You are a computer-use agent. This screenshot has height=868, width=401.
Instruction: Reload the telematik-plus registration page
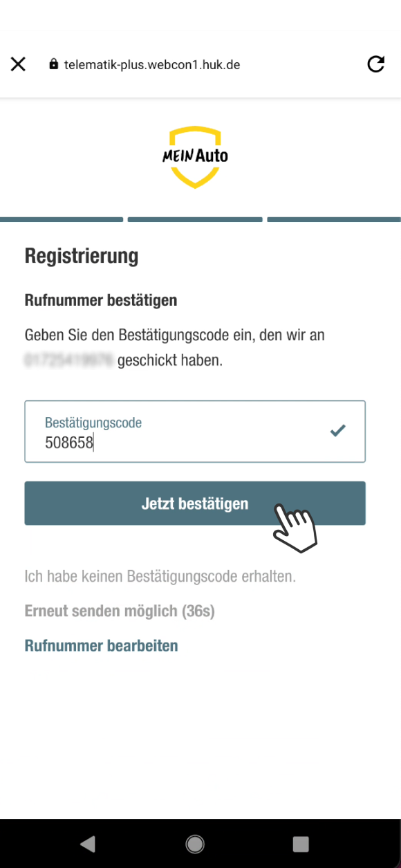[376, 64]
